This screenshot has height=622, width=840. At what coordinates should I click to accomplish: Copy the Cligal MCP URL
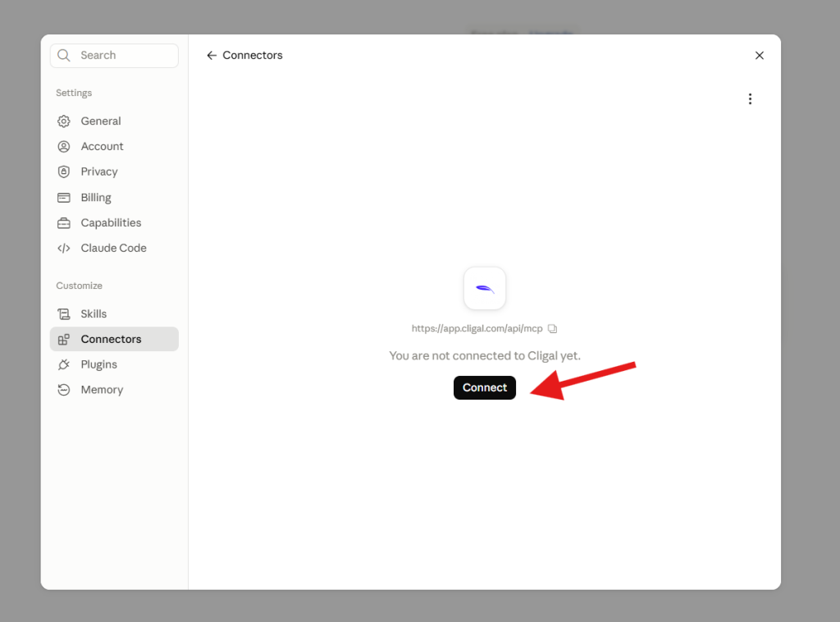click(x=552, y=328)
